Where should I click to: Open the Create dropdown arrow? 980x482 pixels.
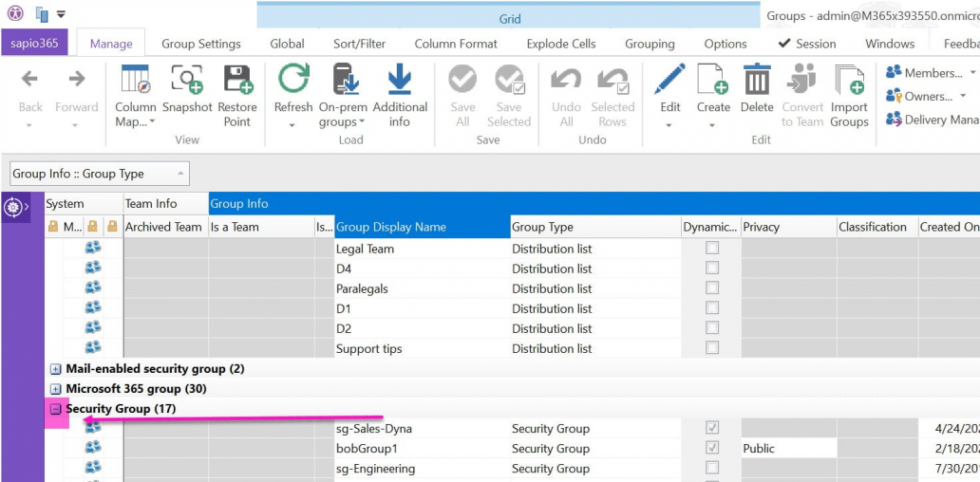point(713,125)
